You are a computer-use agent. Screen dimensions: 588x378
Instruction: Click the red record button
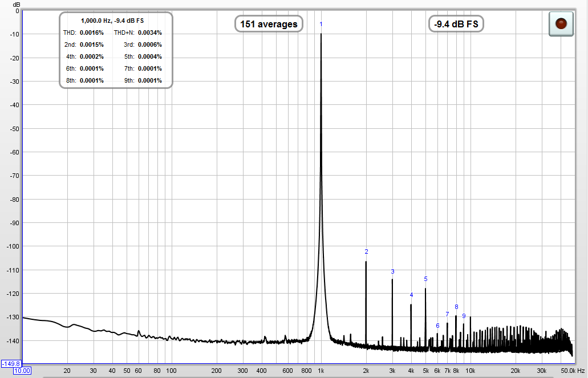point(561,24)
